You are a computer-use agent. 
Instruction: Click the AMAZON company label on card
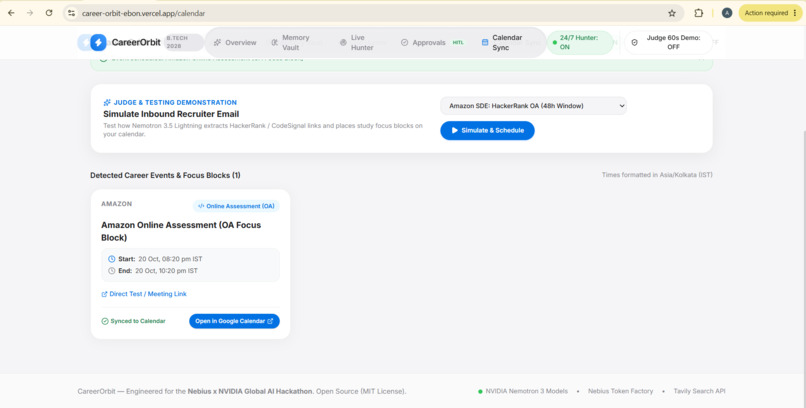(117, 204)
